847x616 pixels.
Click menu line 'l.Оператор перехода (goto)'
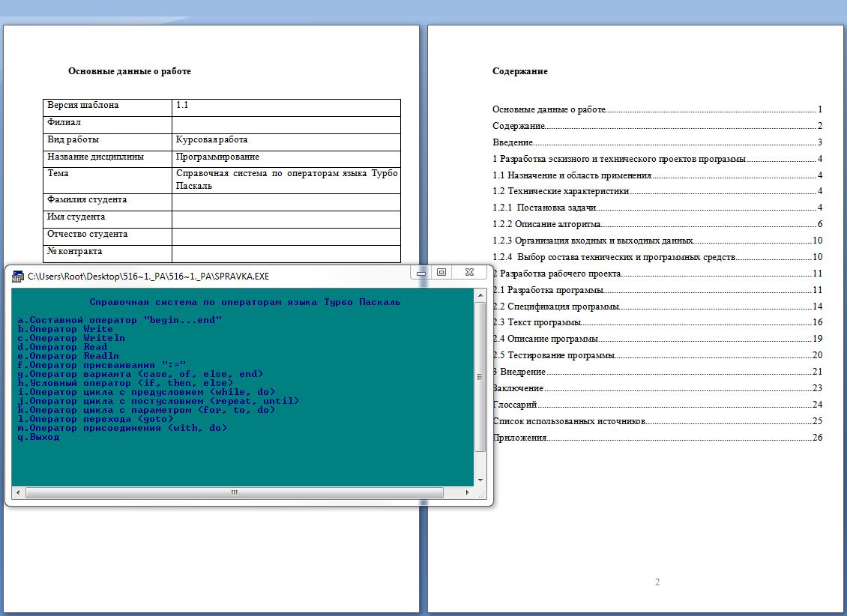point(96,419)
